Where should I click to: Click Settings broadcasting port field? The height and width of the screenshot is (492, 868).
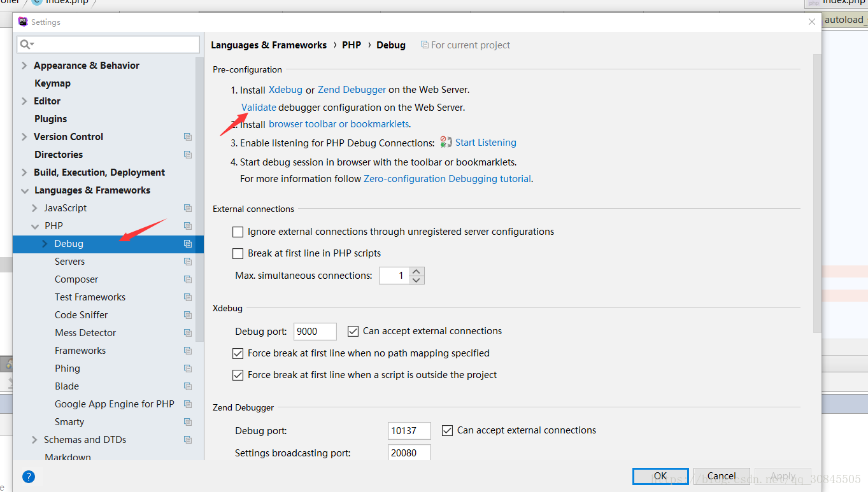409,453
